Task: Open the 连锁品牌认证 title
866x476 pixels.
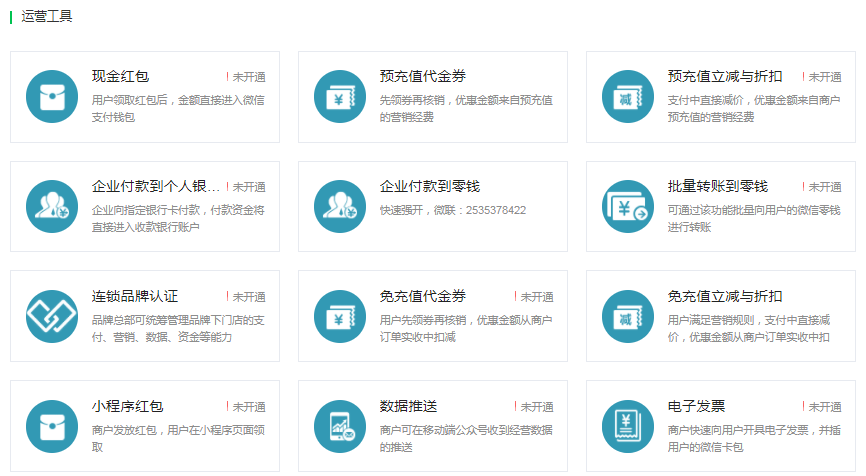Action: coord(135,296)
